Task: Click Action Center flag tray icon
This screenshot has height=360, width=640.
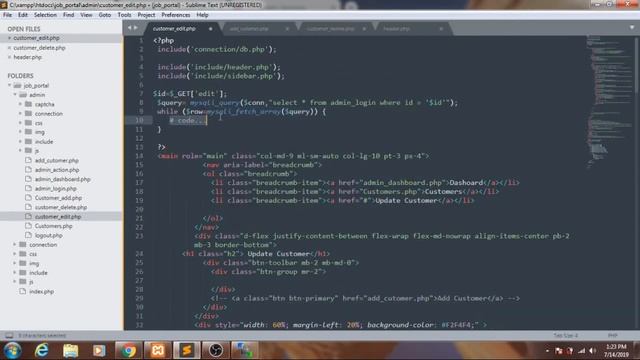Action: pos(558,351)
